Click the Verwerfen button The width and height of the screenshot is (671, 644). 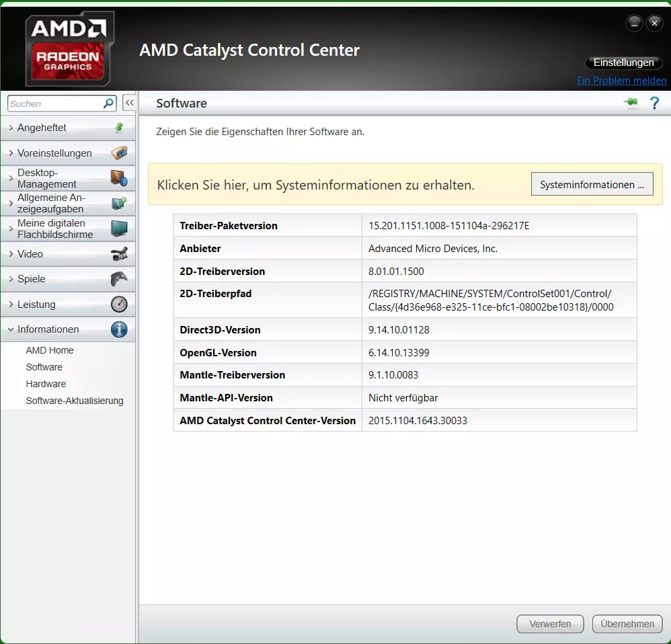pos(550,624)
